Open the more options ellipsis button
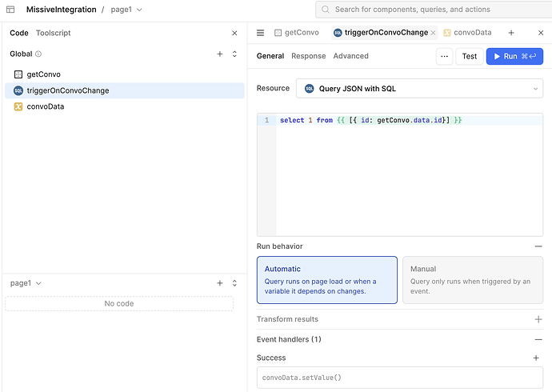 point(444,56)
